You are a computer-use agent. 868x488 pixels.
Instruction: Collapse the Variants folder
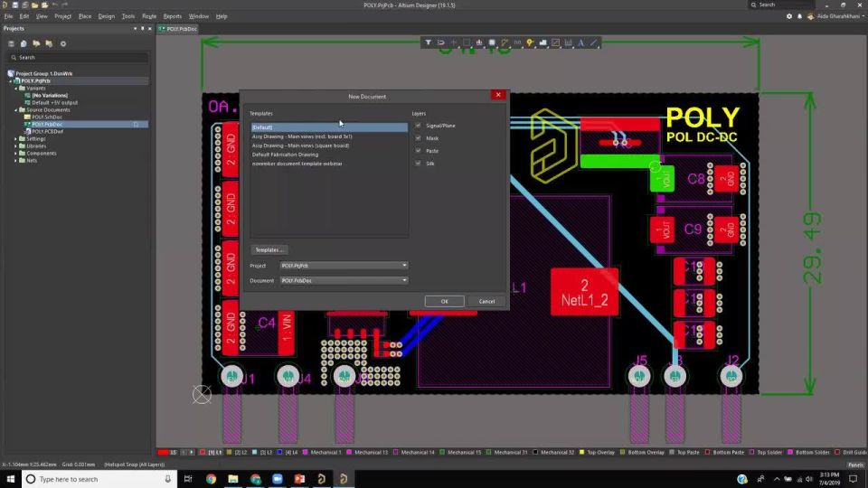[15, 88]
